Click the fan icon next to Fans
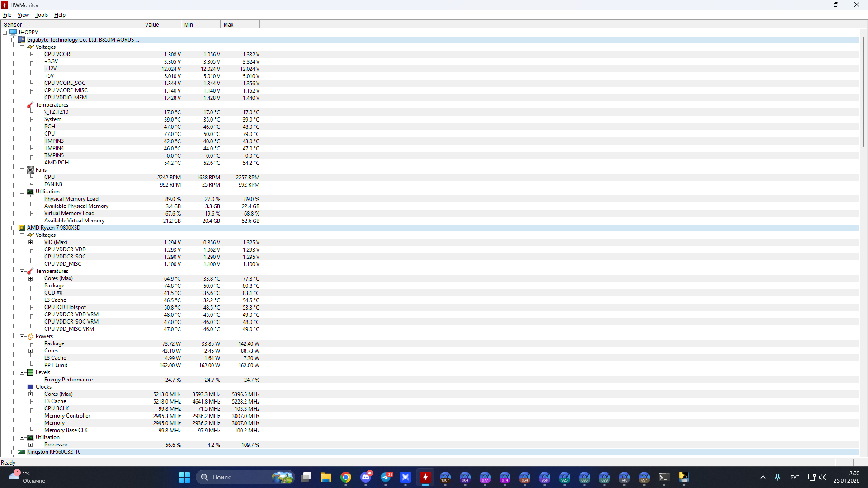The width and height of the screenshot is (868, 488). [30, 170]
